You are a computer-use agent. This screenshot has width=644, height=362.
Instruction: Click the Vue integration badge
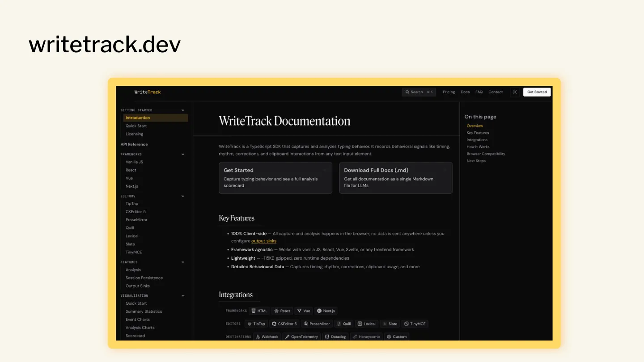click(304, 311)
